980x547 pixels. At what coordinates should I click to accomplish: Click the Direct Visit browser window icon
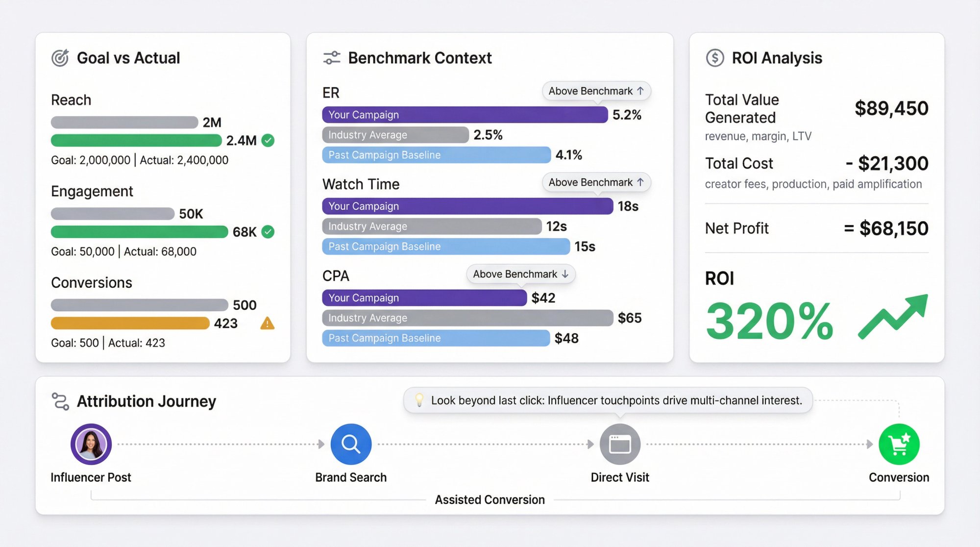[x=620, y=443]
